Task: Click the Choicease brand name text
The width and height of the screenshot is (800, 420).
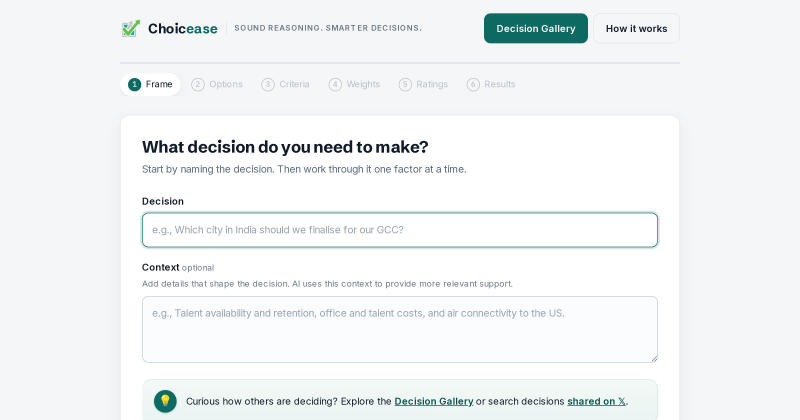Action: click(x=183, y=29)
